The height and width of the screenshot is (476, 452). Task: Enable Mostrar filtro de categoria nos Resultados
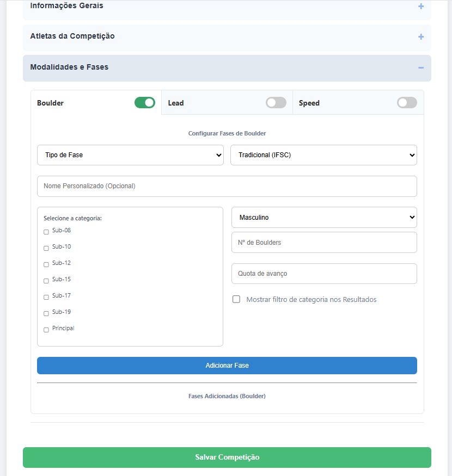pyautogui.click(x=236, y=299)
